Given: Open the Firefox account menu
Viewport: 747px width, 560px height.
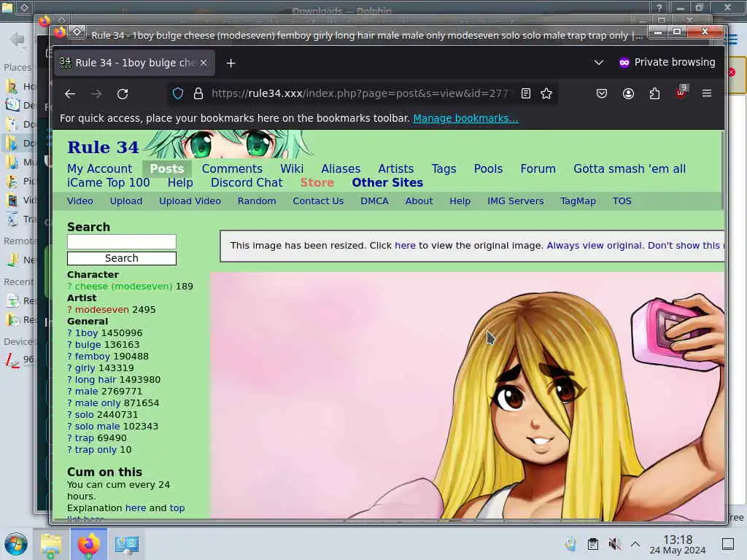Looking at the screenshot, I should (628, 93).
